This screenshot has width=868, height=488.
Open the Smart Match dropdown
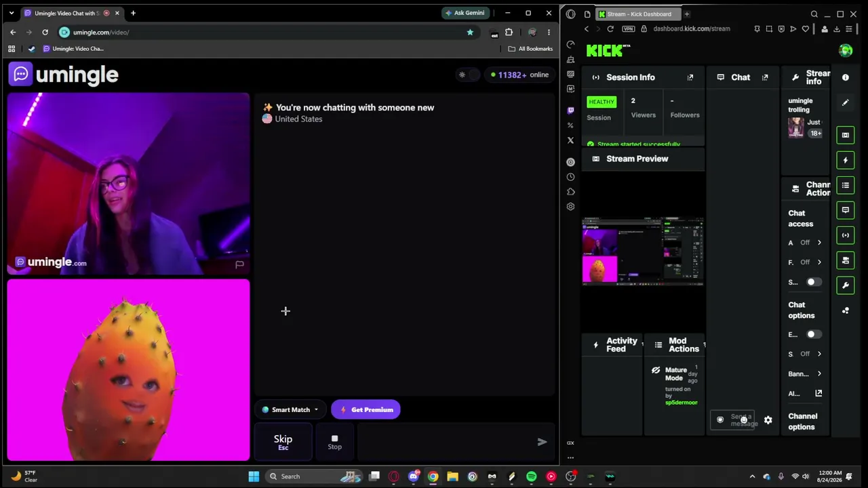(x=290, y=410)
